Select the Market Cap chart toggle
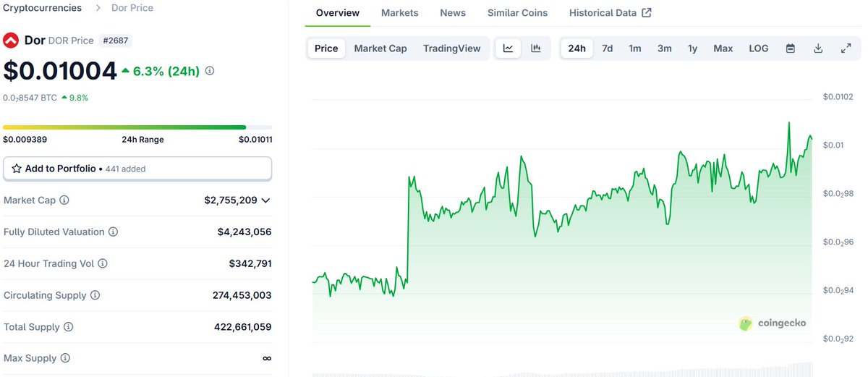 pyautogui.click(x=380, y=48)
